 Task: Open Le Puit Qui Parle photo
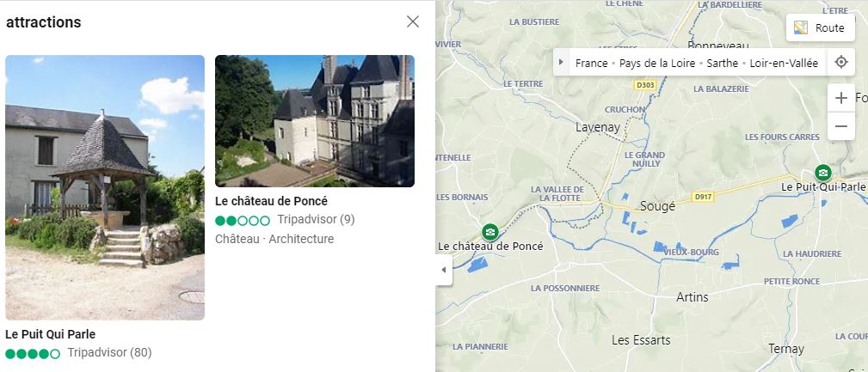[105, 187]
